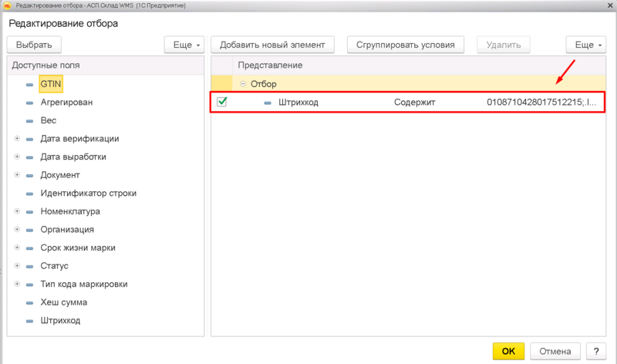Click the field icon in Штрихкод filter row

point(268,103)
